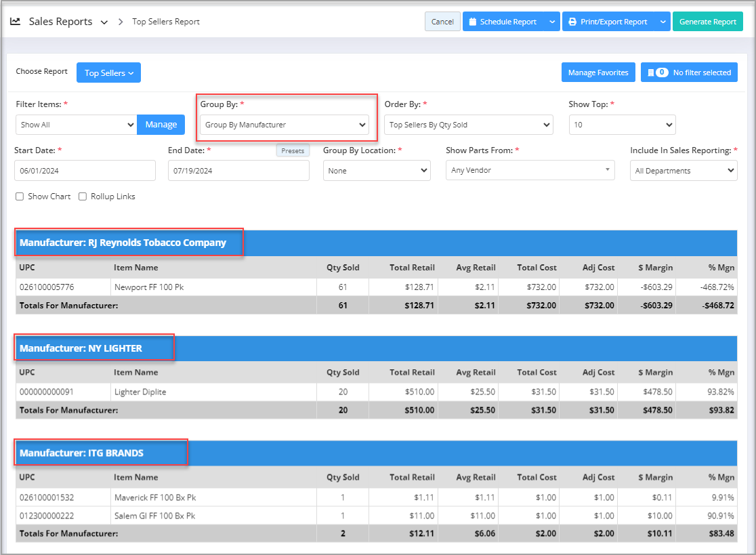
Task: Click the blue Manage button
Action: (161, 125)
